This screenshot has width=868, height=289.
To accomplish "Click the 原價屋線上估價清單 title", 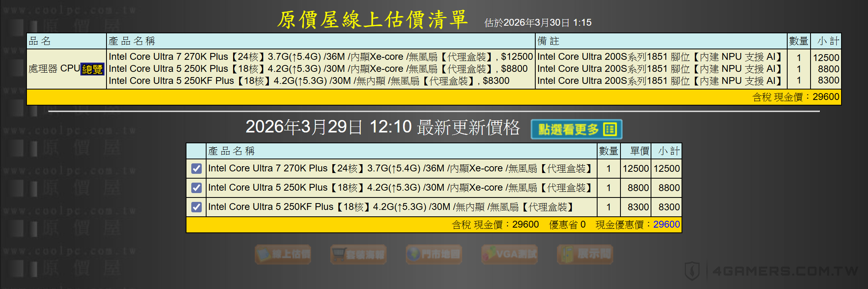I will (x=373, y=20).
